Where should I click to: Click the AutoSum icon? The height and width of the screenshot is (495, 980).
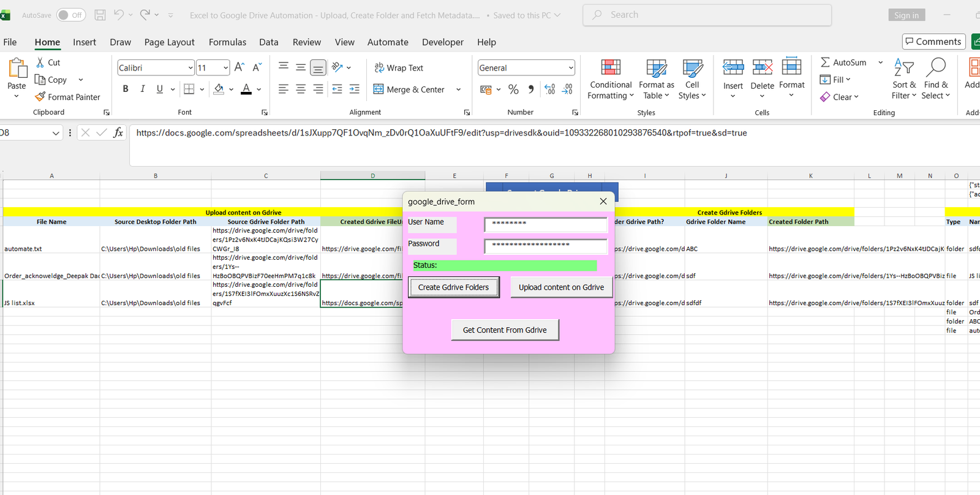826,62
